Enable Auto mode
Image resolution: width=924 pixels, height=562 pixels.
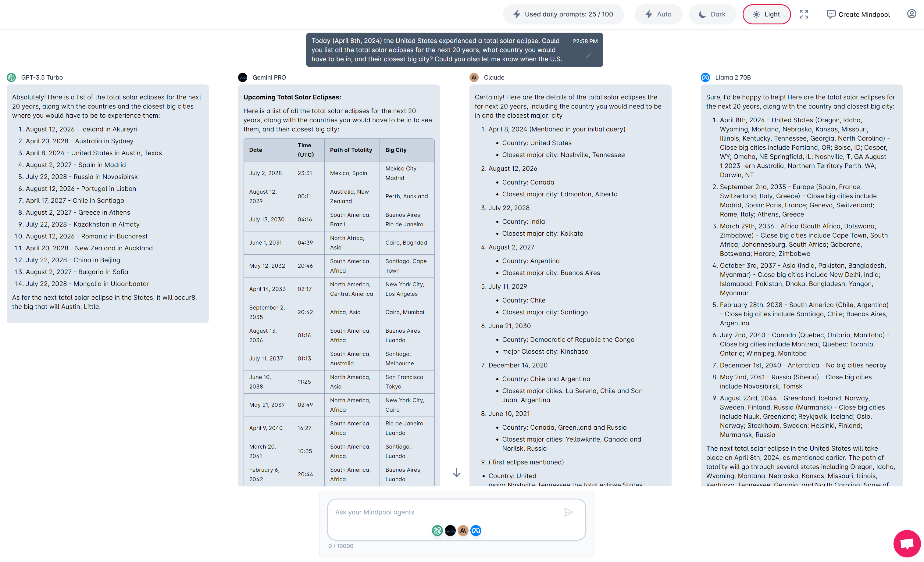[658, 14]
